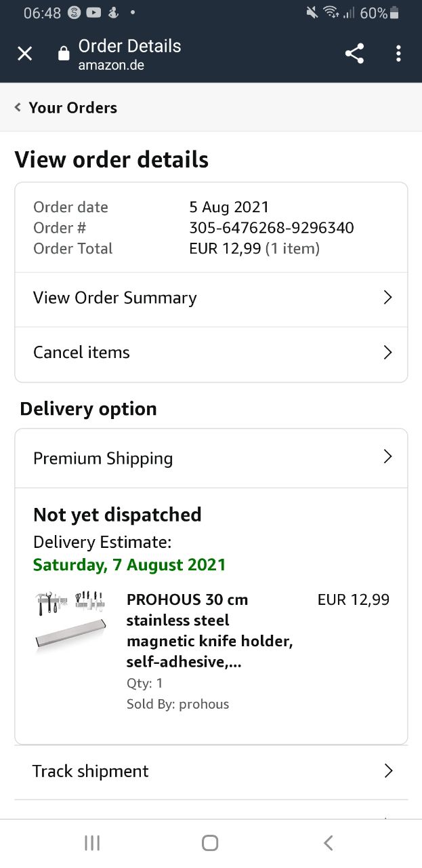This screenshot has width=422, height=868.
Task: Tap the Cancel items chevron arrow
Action: (x=387, y=353)
